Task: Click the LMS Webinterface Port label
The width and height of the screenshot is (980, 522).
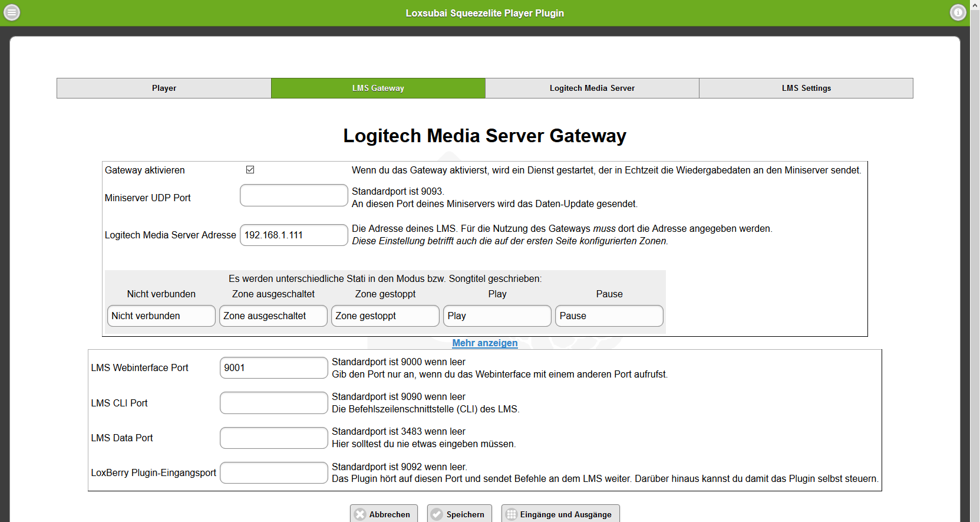Action: [140, 367]
